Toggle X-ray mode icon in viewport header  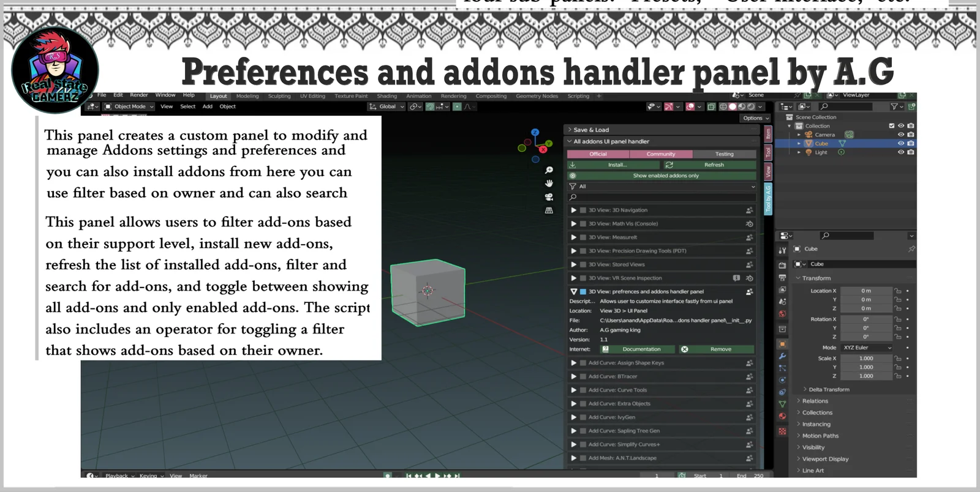711,106
